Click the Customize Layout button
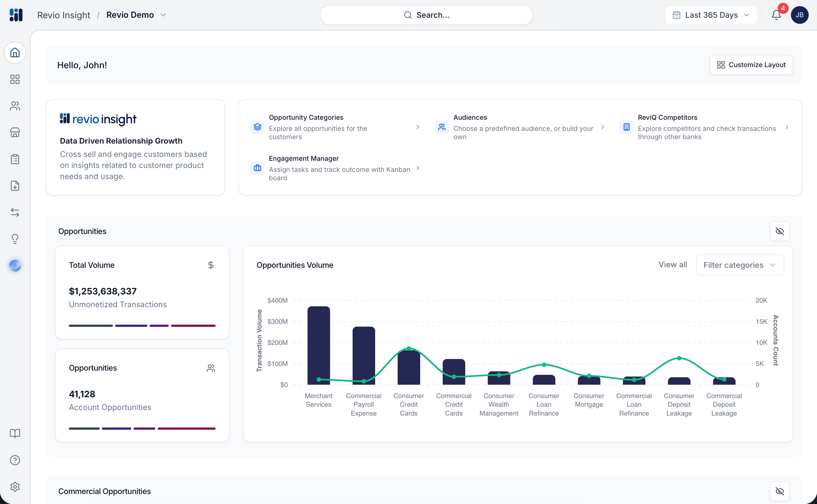Screen dimensions: 817x504 pos(751,65)
